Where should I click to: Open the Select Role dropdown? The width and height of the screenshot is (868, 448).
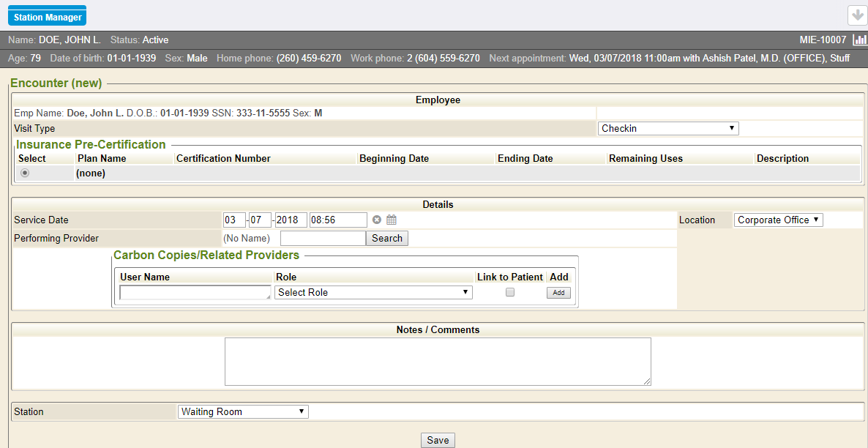click(373, 293)
